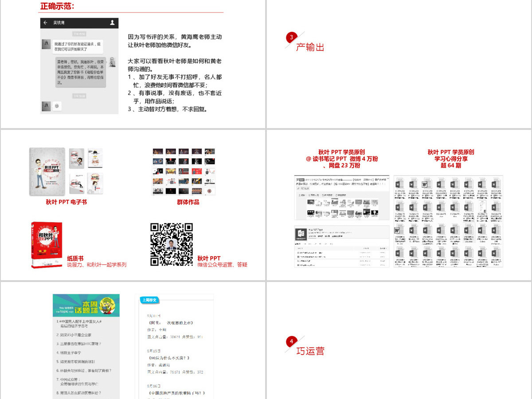532x399 pixels.
Task: Click topic 6 林毅夫与张维迎
Action: click(x=84, y=371)
